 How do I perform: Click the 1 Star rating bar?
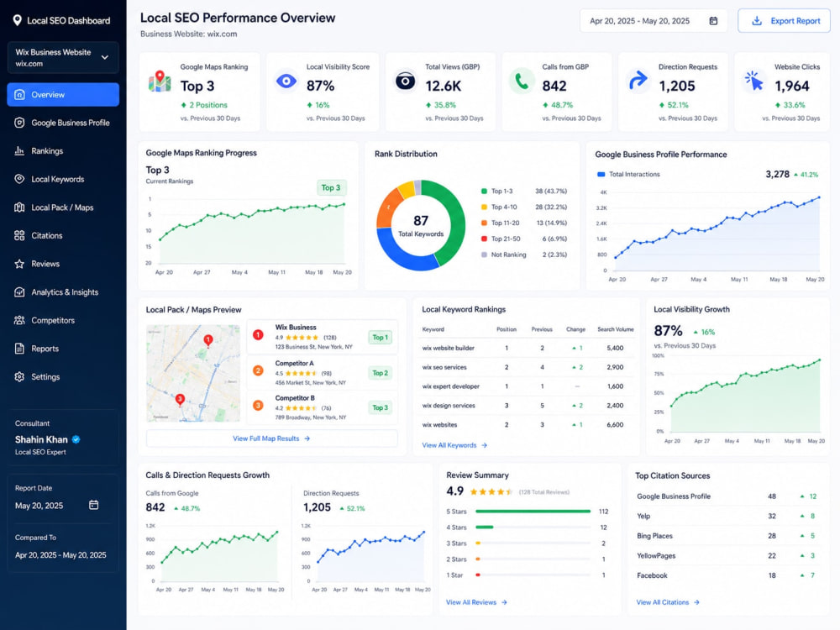pyautogui.click(x=533, y=575)
